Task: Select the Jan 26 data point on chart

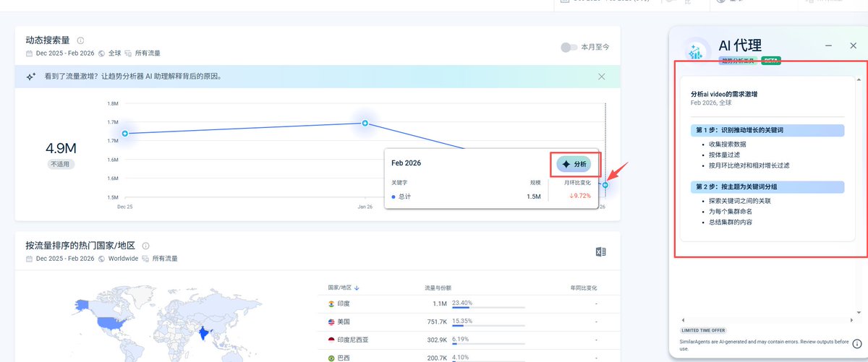Action: 365,124
